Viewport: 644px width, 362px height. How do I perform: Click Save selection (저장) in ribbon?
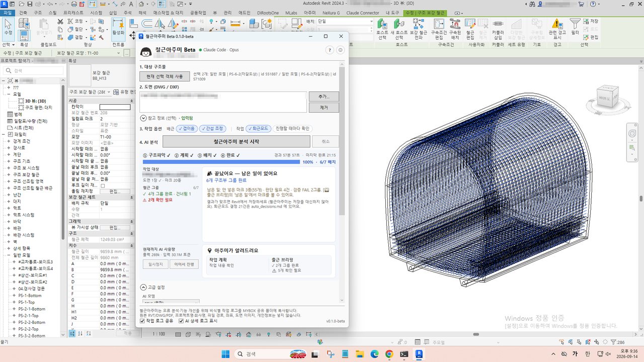pyautogui.click(x=591, y=21)
